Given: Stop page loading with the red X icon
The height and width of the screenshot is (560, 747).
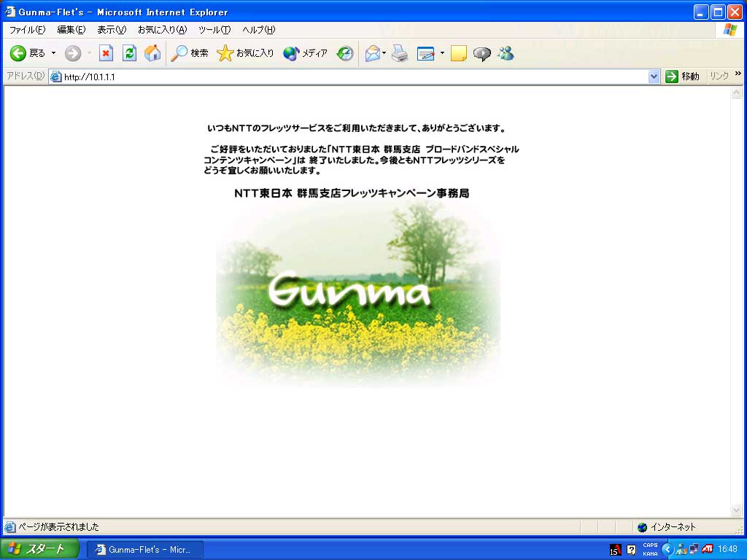Looking at the screenshot, I should point(106,53).
